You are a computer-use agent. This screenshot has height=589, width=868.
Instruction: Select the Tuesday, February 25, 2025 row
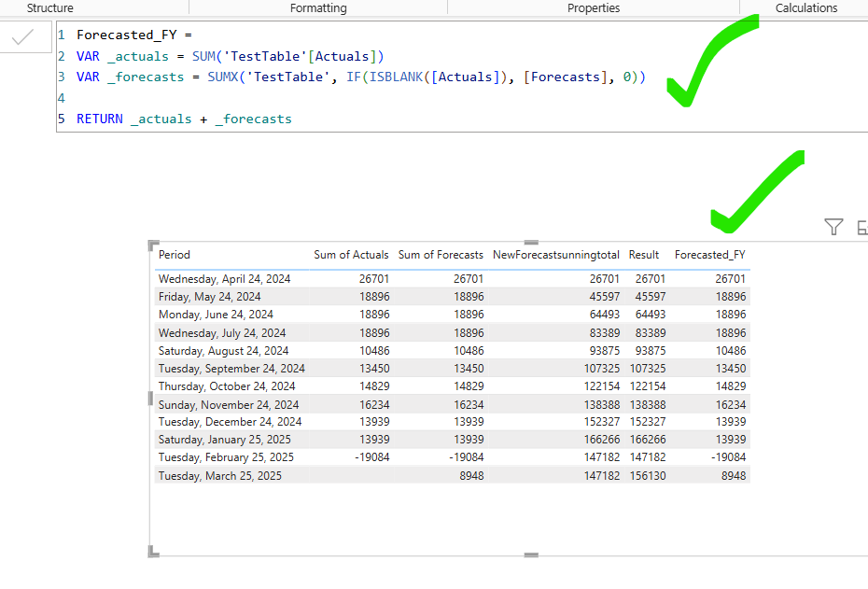(453, 457)
